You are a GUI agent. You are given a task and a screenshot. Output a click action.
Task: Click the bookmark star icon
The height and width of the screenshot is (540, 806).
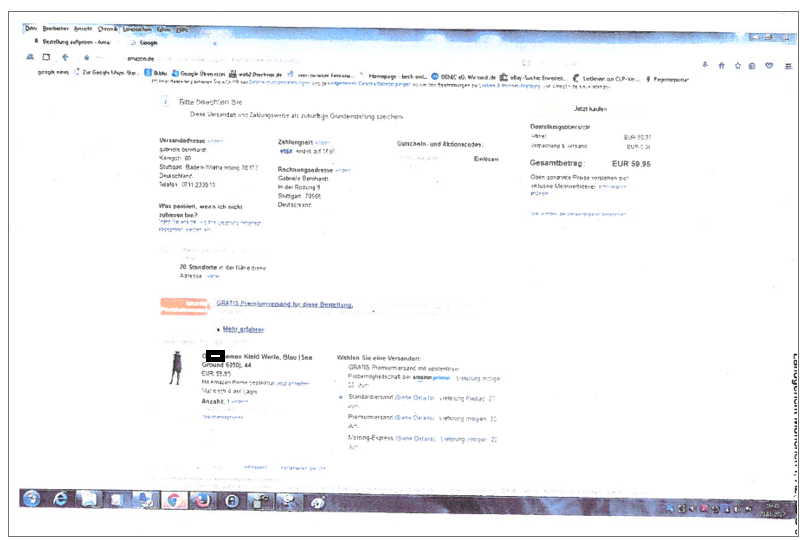click(x=738, y=65)
